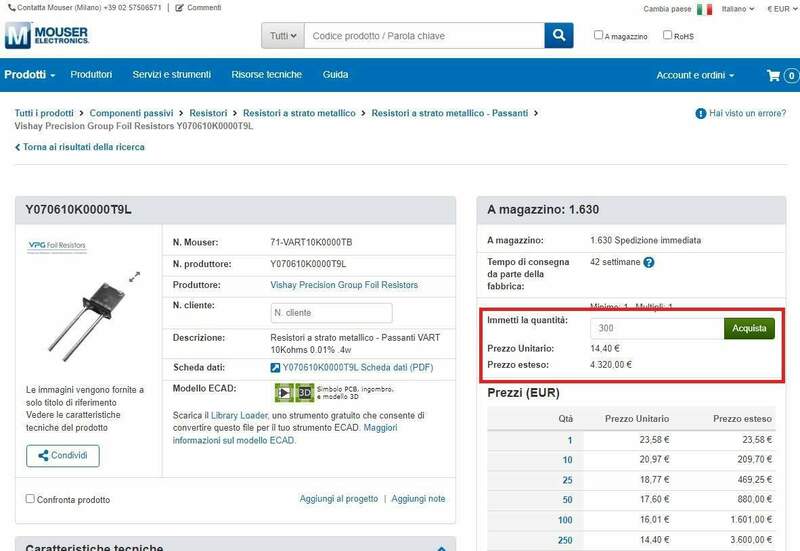Open the shopping cart icon
800x551 pixels.
[773, 75]
